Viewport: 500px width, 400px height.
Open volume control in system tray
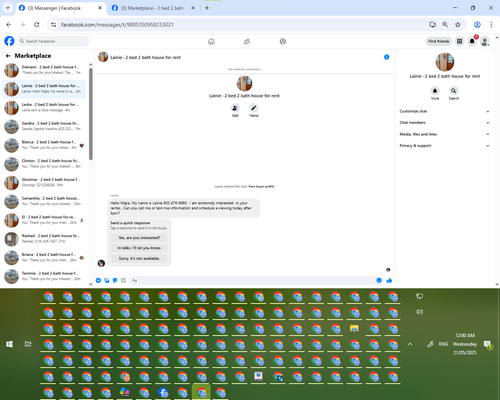click(x=419, y=312)
